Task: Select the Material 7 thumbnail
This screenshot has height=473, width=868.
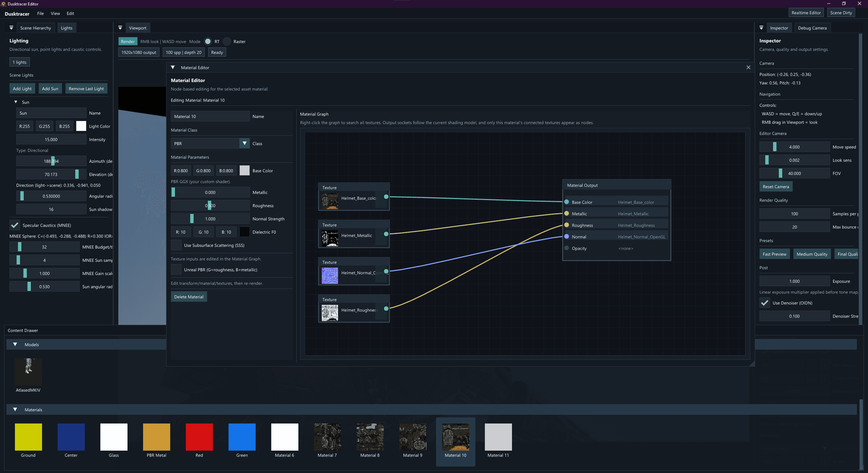Action: tap(328, 437)
